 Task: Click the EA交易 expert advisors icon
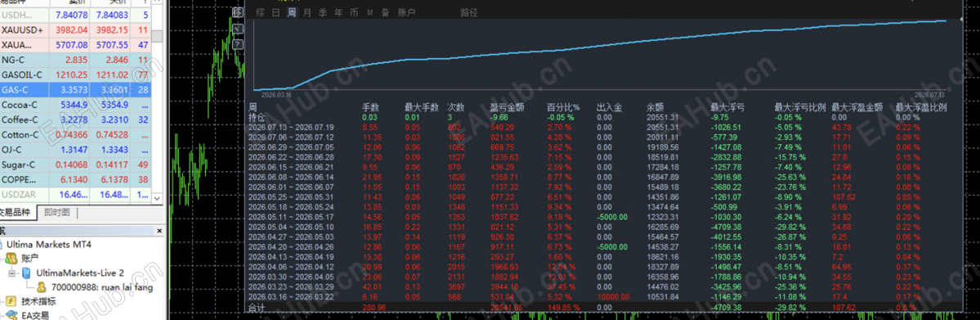coord(11,316)
